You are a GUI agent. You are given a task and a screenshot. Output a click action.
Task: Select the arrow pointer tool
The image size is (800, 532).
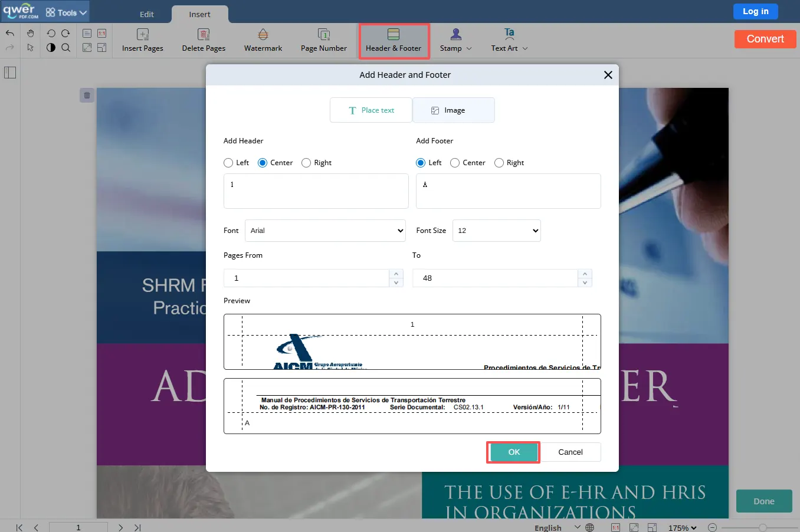click(x=31, y=48)
